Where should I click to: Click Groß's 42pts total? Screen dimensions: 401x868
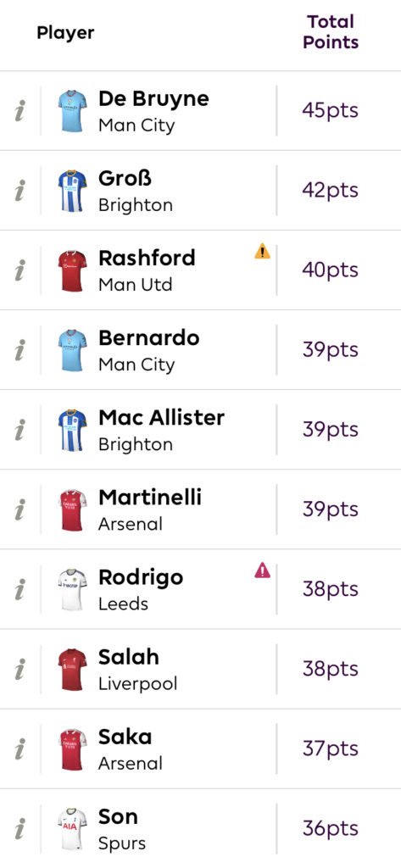coord(331,191)
